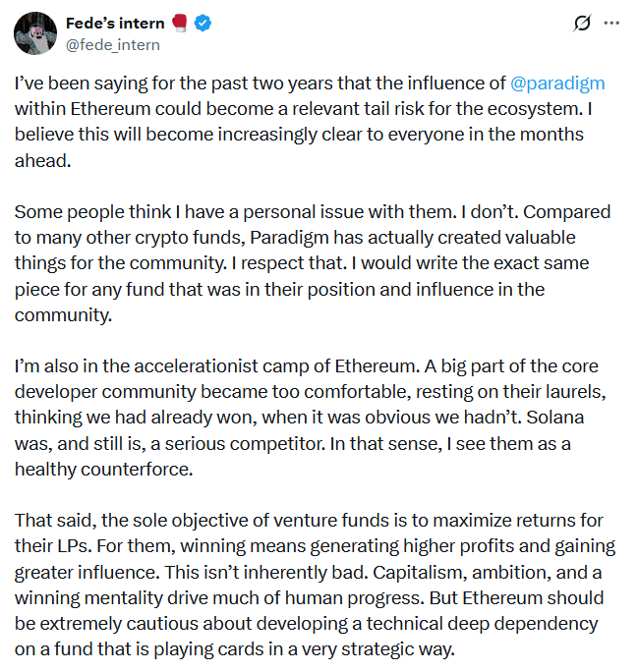This screenshot has height=672, width=638.
Task: Open the more options ellipsis menu
Action: tap(611, 23)
